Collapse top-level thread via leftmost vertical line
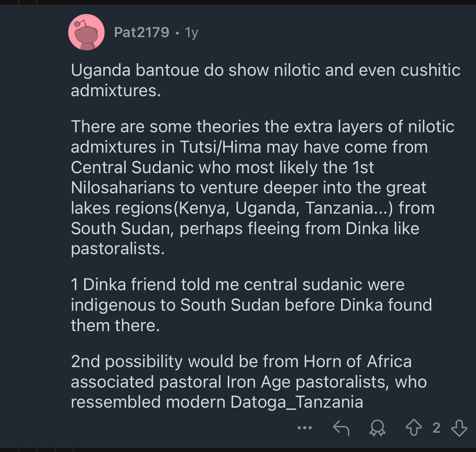Viewport: 476px width, 452px height. (x=19, y=227)
